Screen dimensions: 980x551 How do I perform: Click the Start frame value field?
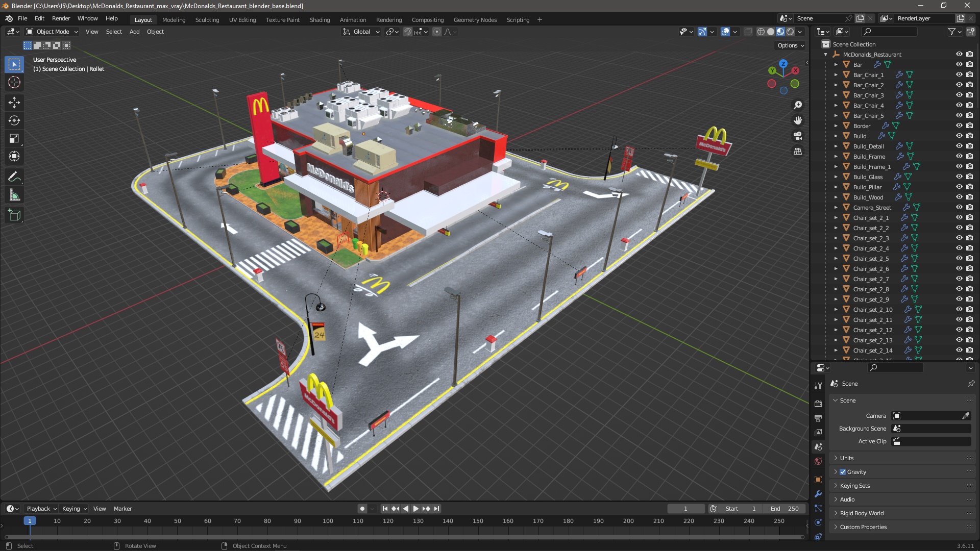741,509
